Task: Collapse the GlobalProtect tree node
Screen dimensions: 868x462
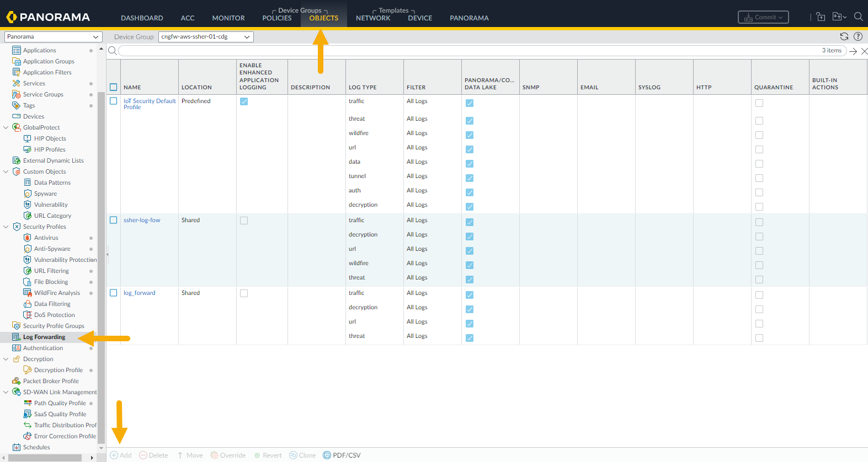Action: click(6, 127)
